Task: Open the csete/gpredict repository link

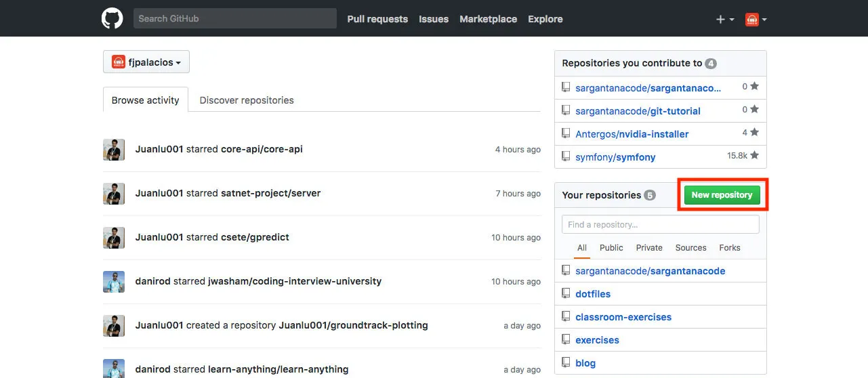Action: [255, 237]
